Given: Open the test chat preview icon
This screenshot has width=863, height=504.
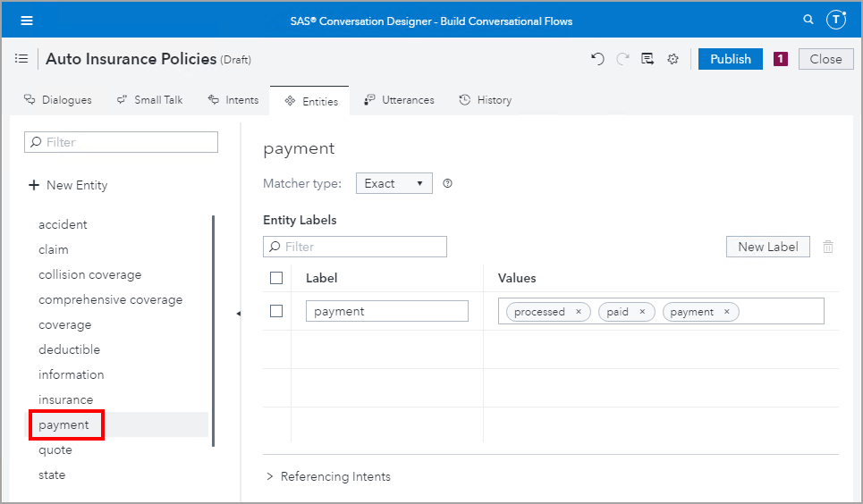Looking at the screenshot, I should 647,59.
